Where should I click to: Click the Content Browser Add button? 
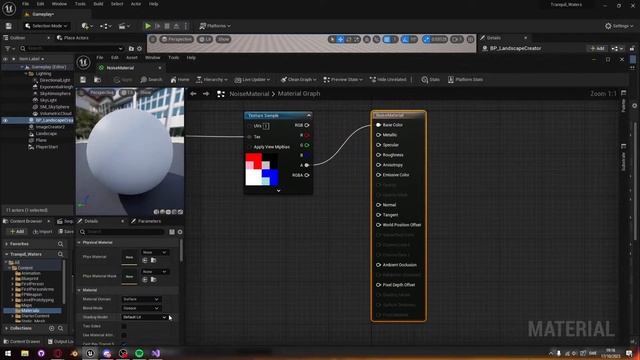tap(16, 232)
